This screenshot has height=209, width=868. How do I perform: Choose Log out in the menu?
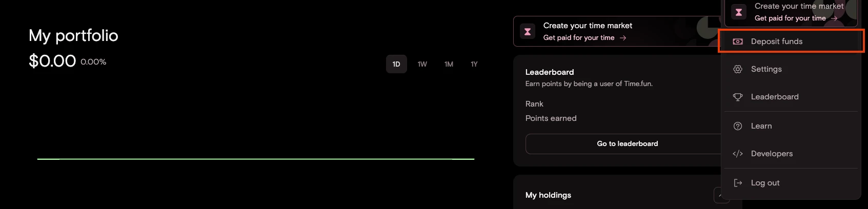point(765,183)
